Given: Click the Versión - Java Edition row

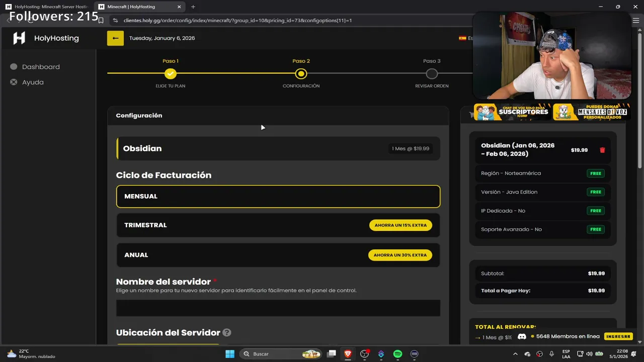Looking at the screenshot, I should click(543, 192).
